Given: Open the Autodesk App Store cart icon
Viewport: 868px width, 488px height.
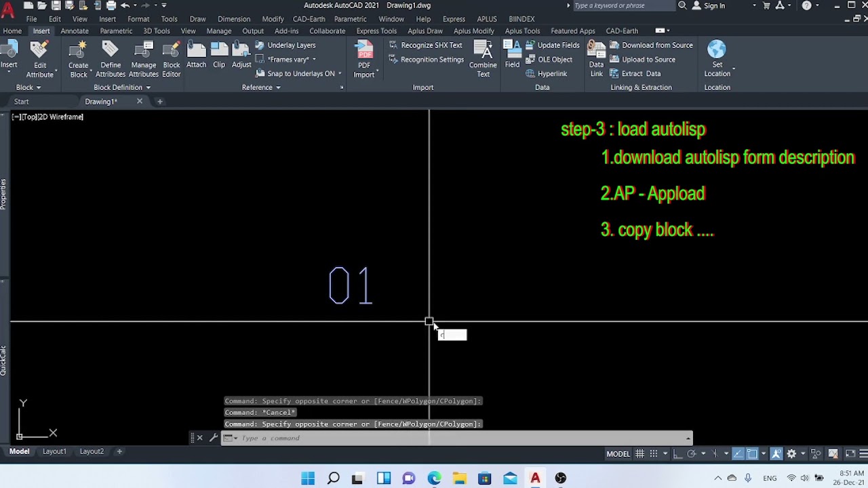Looking at the screenshot, I should pyautogui.click(x=766, y=5).
